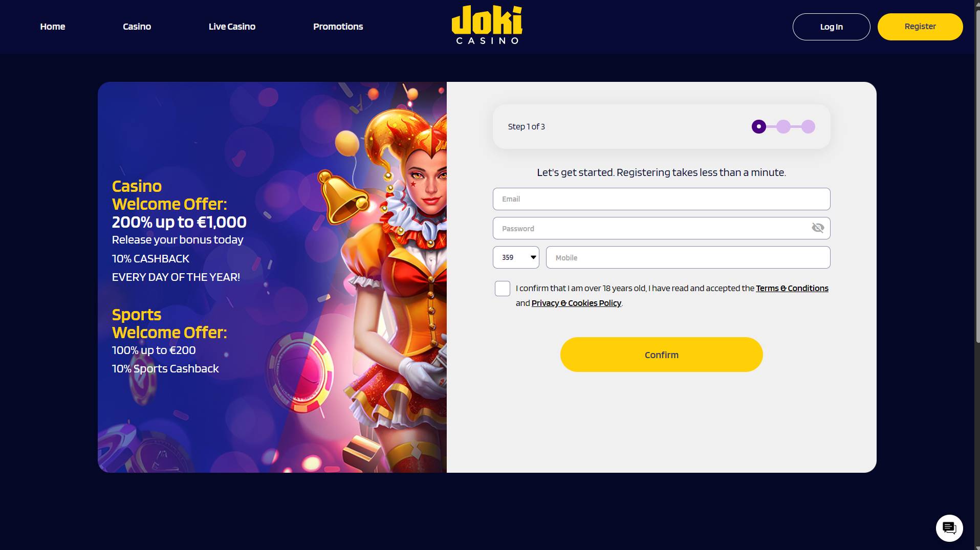Click the country code dropdown arrow
The height and width of the screenshot is (550, 980).
click(x=533, y=257)
